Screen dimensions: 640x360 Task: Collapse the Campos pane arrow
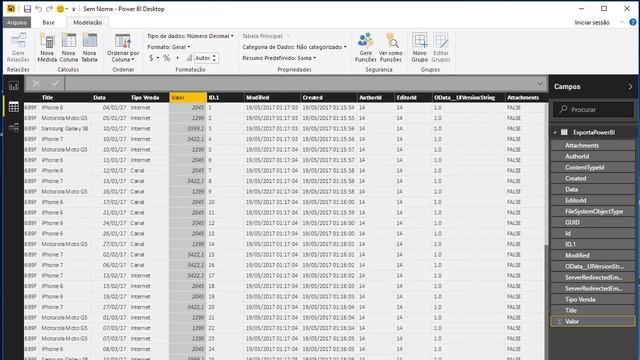(630, 87)
